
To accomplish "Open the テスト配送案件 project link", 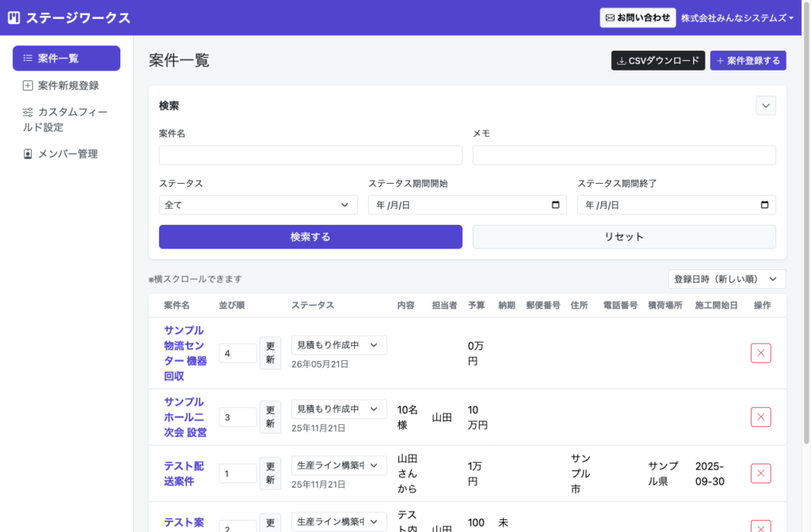I will 184,473.
